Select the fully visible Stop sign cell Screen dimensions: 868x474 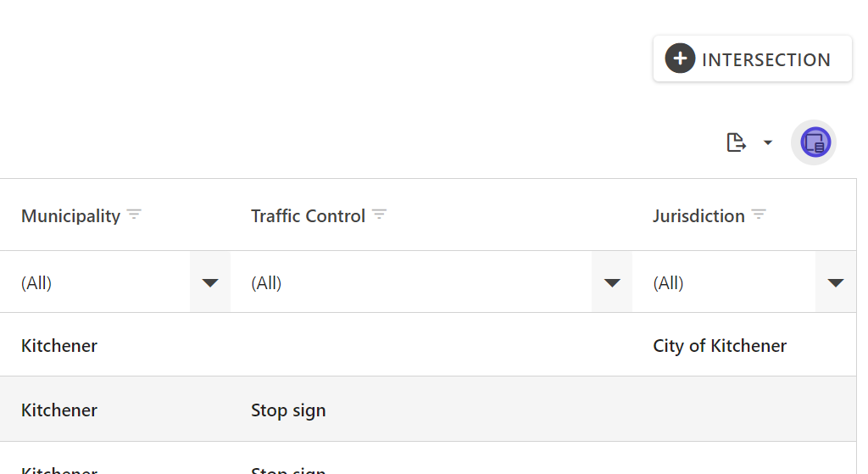288,410
